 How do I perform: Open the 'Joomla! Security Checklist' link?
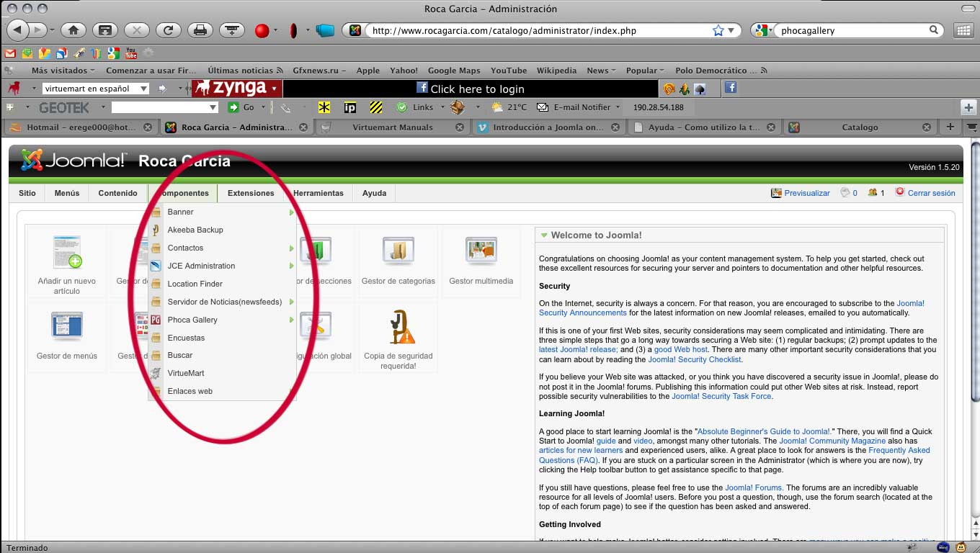(695, 359)
